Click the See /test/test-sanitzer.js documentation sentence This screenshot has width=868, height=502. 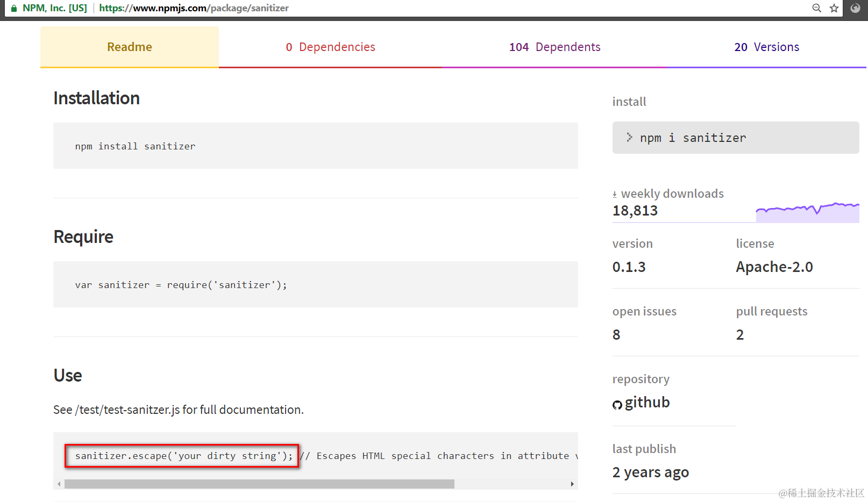point(179,410)
